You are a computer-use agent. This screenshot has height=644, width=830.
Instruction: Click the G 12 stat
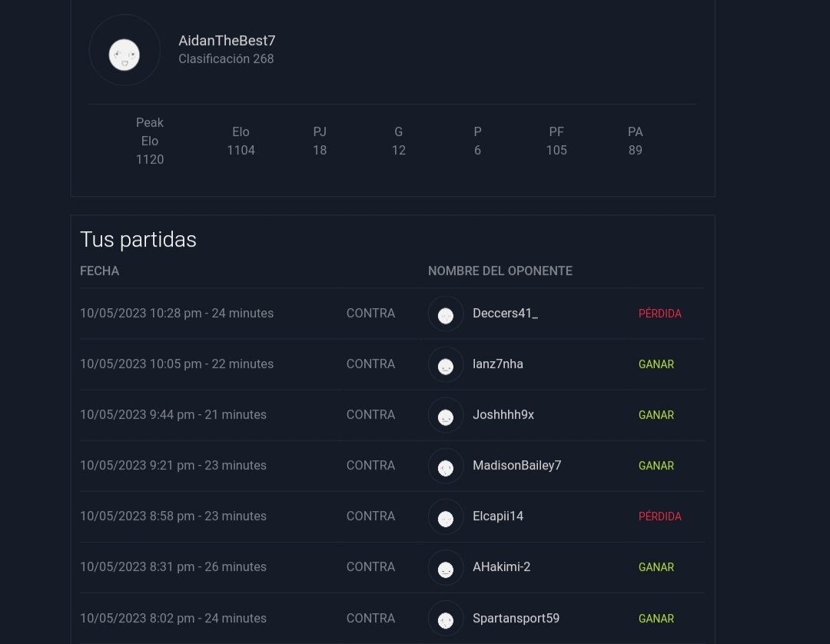[399, 141]
